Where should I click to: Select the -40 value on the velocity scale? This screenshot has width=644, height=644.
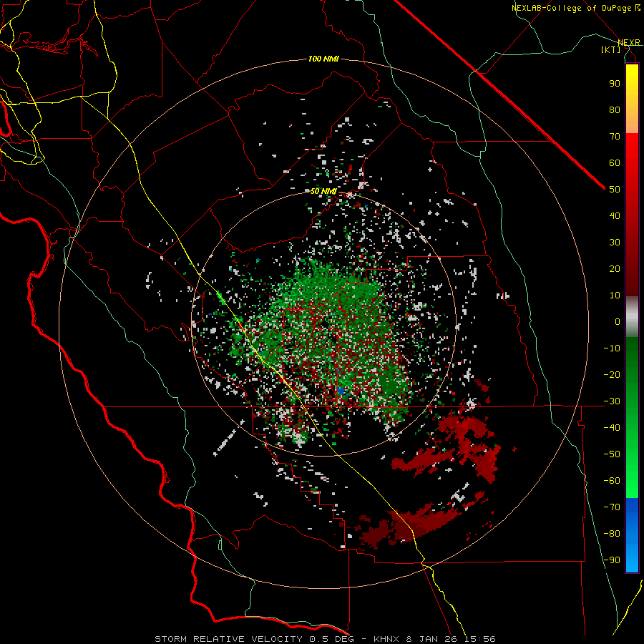point(612,428)
